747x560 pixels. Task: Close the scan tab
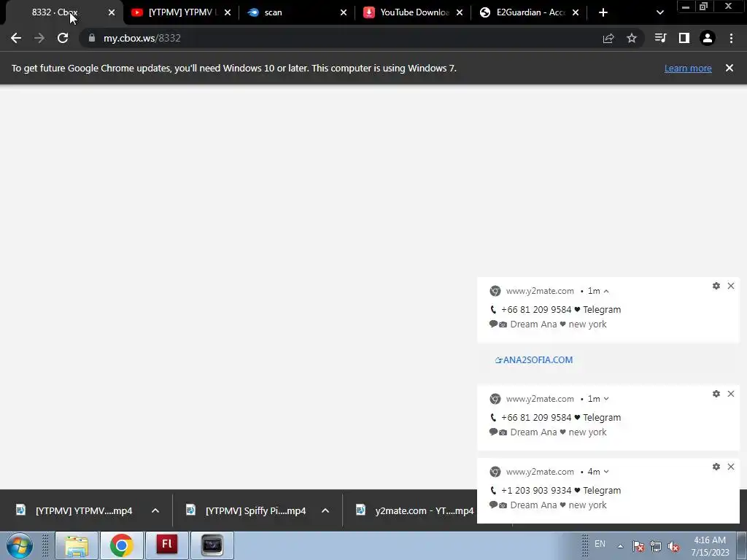pyautogui.click(x=344, y=12)
